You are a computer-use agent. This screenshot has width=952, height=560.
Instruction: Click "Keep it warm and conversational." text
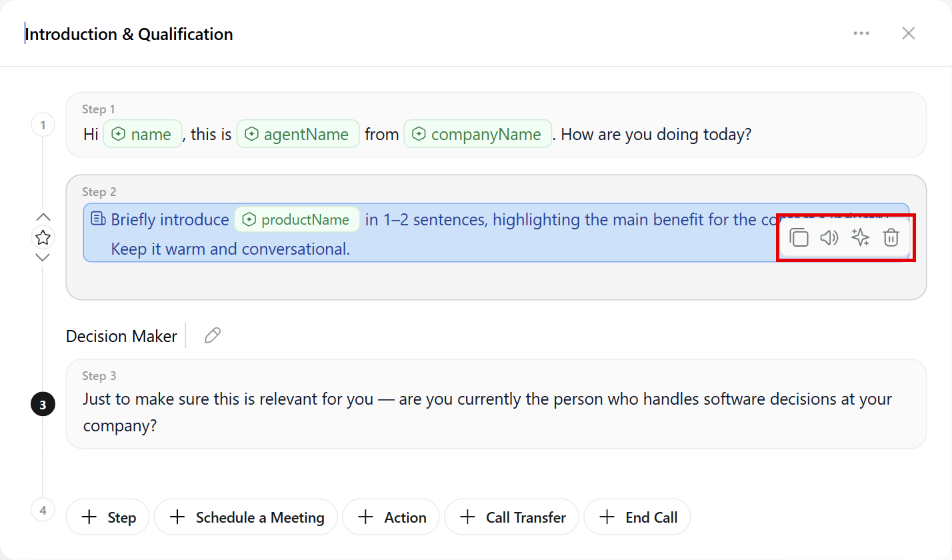231,249
